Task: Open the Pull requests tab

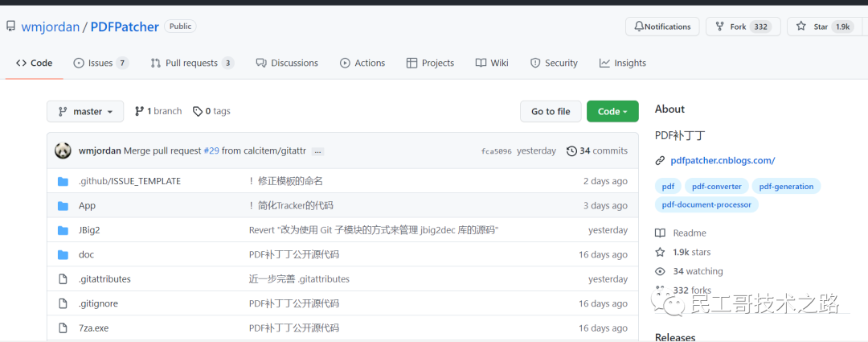Action: (193, 64)
